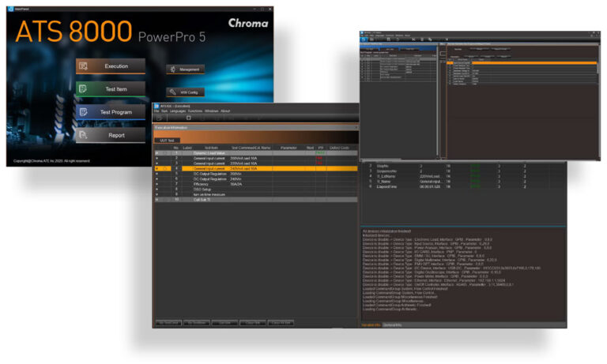This screenshot has height=364, width=607.
Task: Open Languages menu in Execution window
Action: pos(178,111)
